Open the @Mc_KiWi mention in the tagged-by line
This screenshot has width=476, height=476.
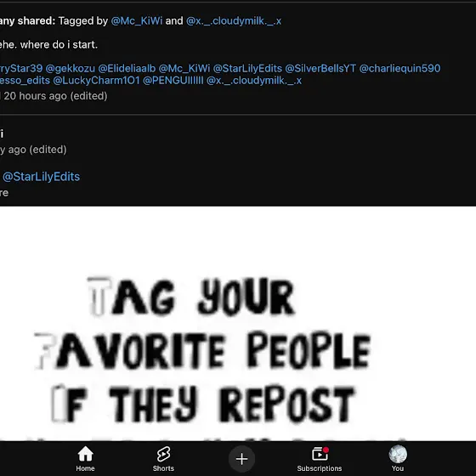click(x=137, y=21)
